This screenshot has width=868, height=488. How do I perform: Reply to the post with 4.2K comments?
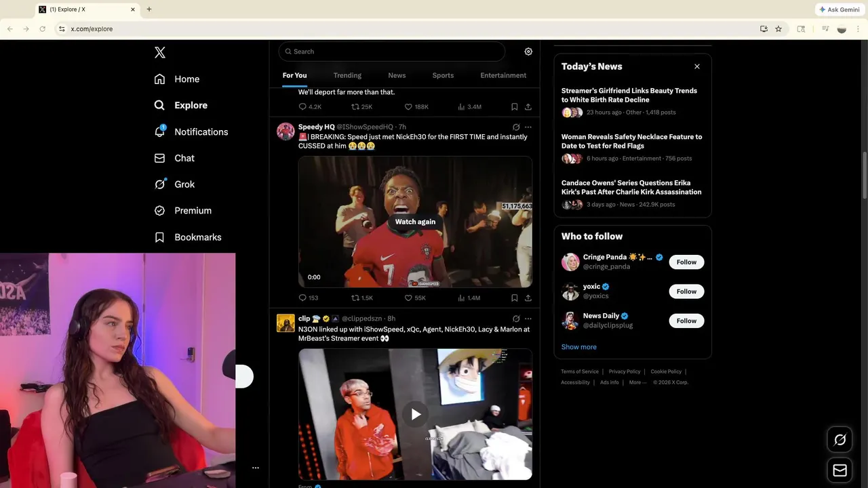tap(310, 107)
